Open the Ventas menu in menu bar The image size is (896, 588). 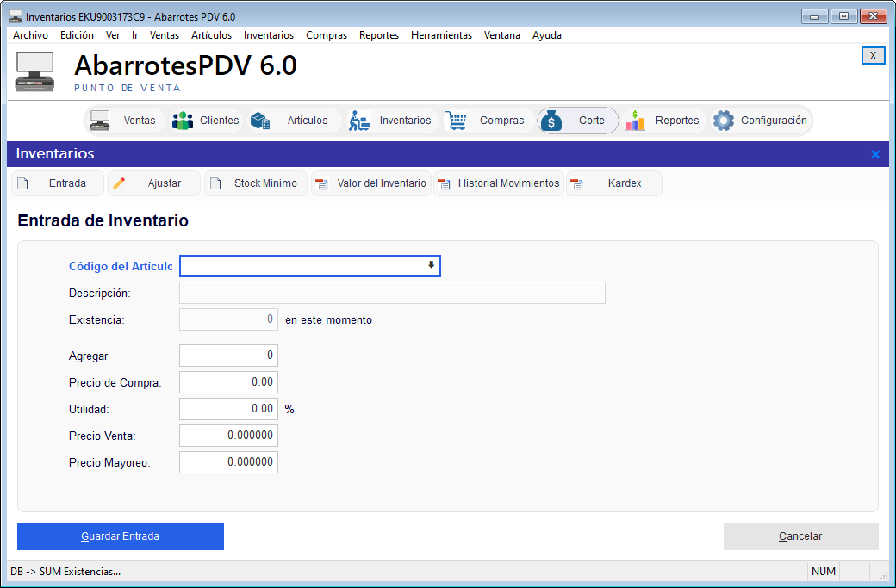[x=165, y=35]
